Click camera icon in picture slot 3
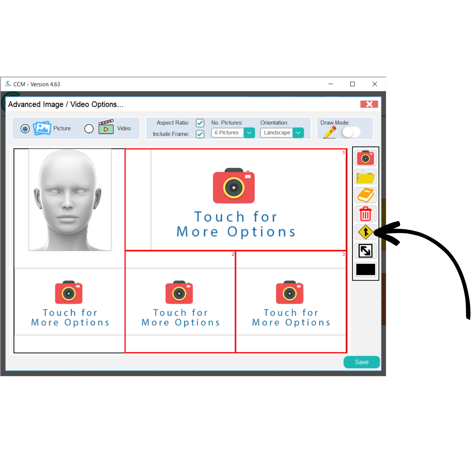The image size is (476, 476). (289, 292)
